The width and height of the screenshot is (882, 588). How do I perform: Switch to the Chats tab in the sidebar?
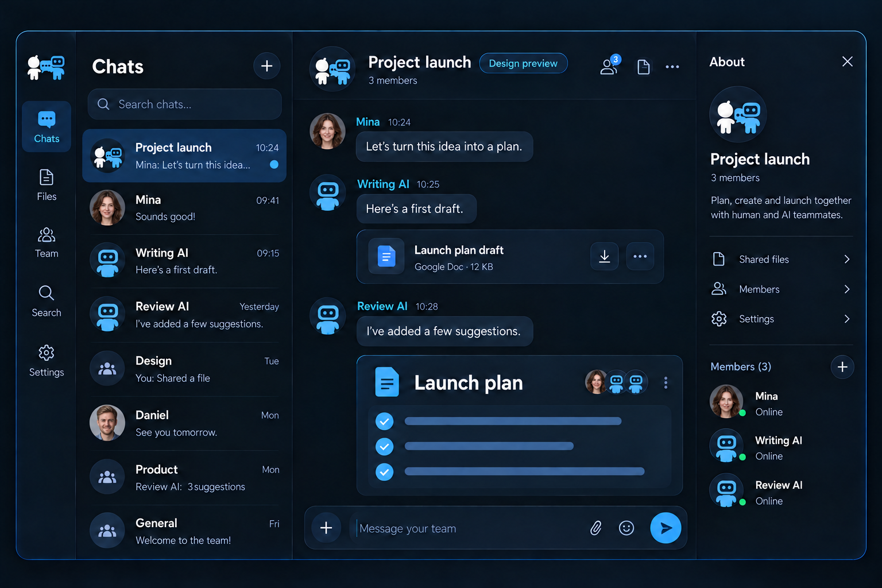pos(47,127)
